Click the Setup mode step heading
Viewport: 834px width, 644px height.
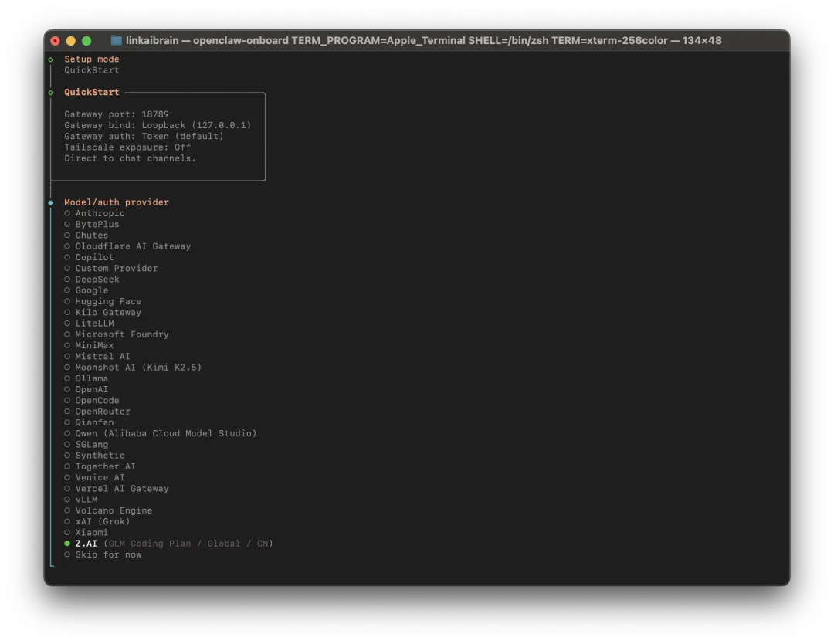click(x=91, y=59)
